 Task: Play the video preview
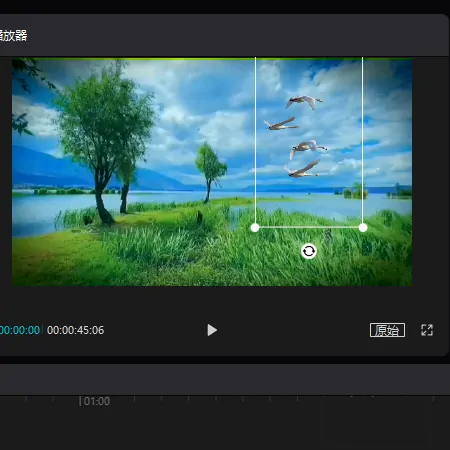[x=212, y=330]
